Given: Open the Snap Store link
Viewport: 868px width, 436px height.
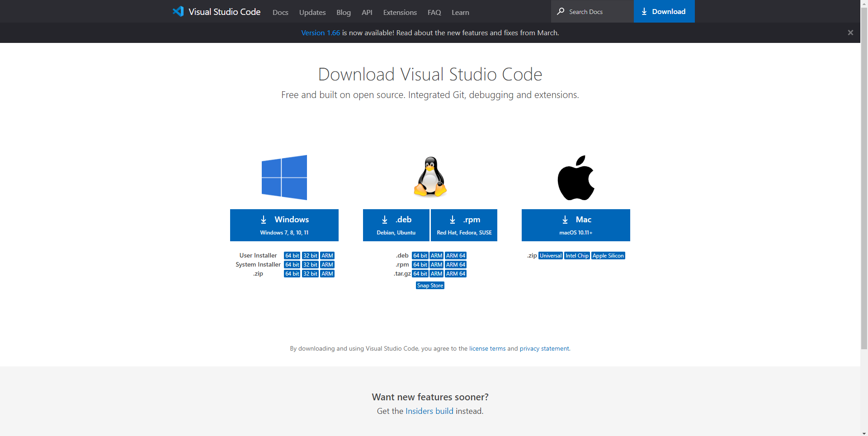Looking at the screenshot, I should pyautogui.click(x=430, y=286).
